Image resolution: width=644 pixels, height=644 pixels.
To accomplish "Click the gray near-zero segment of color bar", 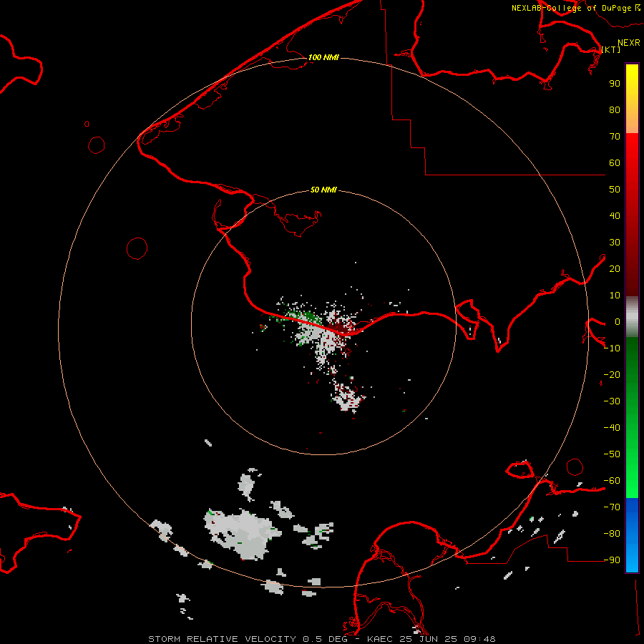I will tap(632, 317).
